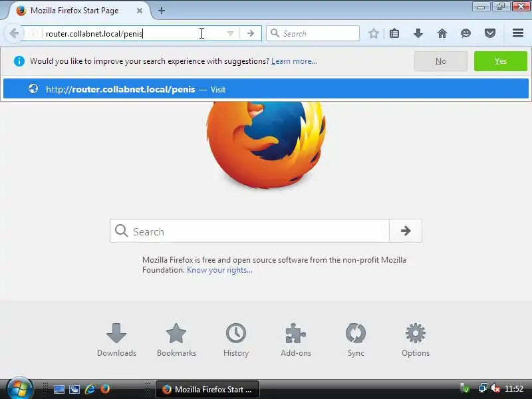Click the start page Search field
Viewport: 532px width, 399px height.
(x=249, y=231)
